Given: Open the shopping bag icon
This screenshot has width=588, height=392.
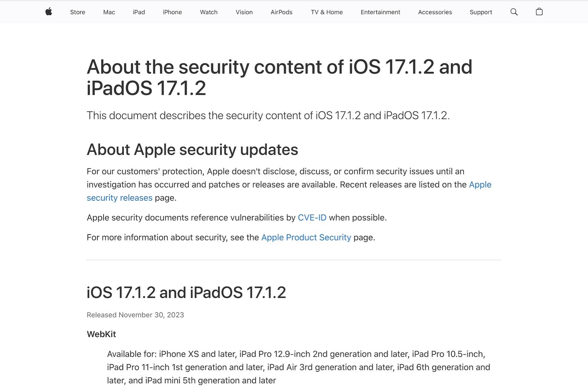Looking at the screenshot, I should click(539, 12).
